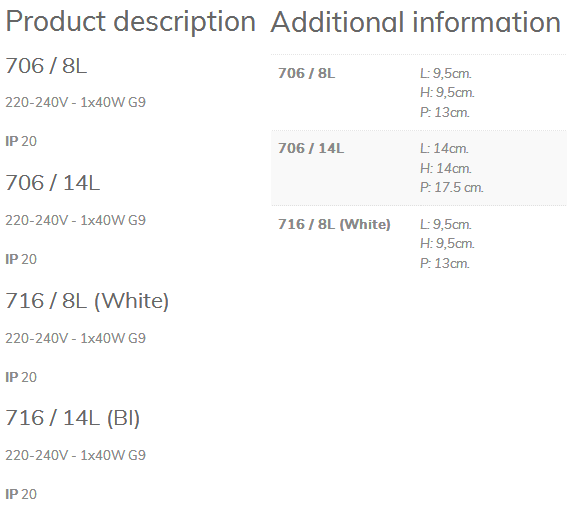Image resolution: width=567 pixels, height=508 pixels.
Task: Select the 716 / 8L (White) heading
Action: [87, 300]
